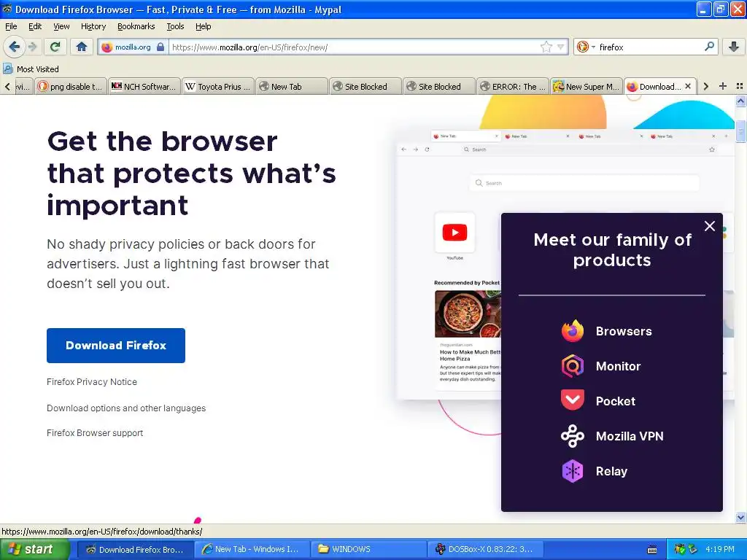
Task: Switch to the Toyota Prius tab
Action: click(x=218, y=86)
